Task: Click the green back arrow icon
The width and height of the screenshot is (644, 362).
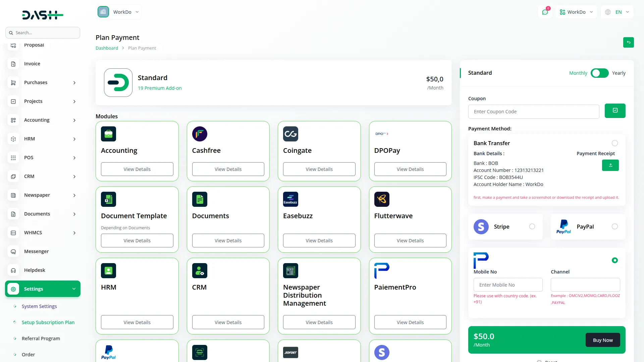Action: point(629,43)
